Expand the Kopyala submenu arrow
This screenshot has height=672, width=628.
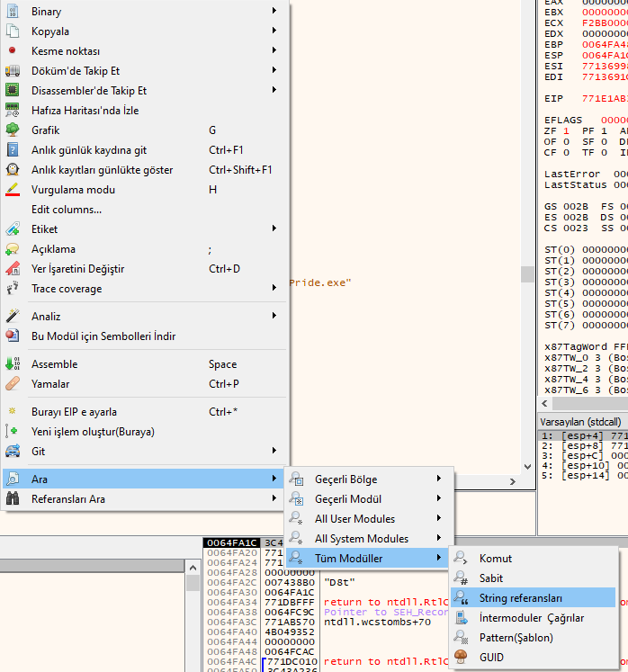tap(274, 31)
